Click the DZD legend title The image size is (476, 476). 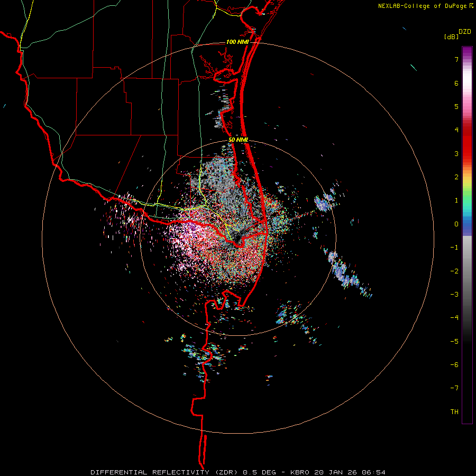point(465,32)
